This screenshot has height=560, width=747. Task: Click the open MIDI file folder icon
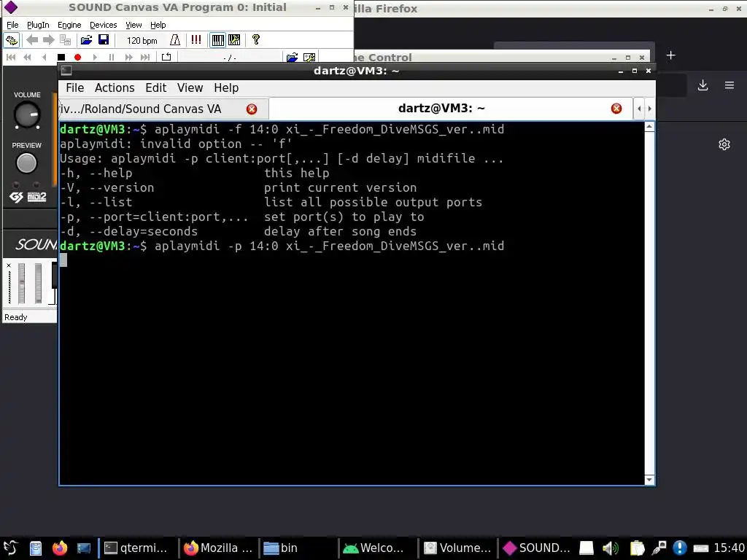tap(292, 58)
